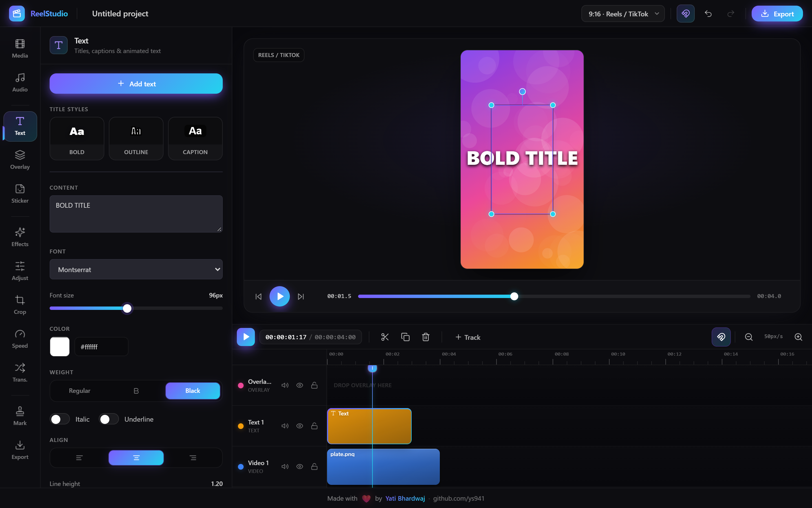This screenshot has height=508, width=812.
Task: Choose the CAPTION title style
Action: (x=195, y=138)
